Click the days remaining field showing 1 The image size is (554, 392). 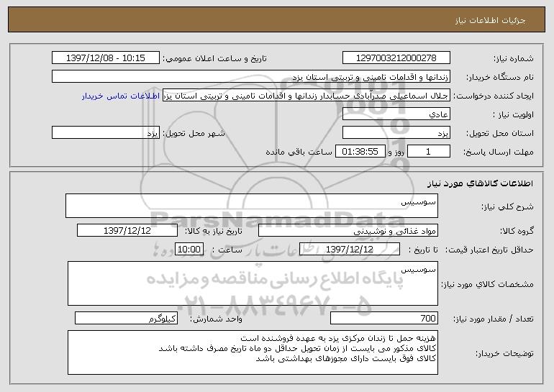(429, 152)
